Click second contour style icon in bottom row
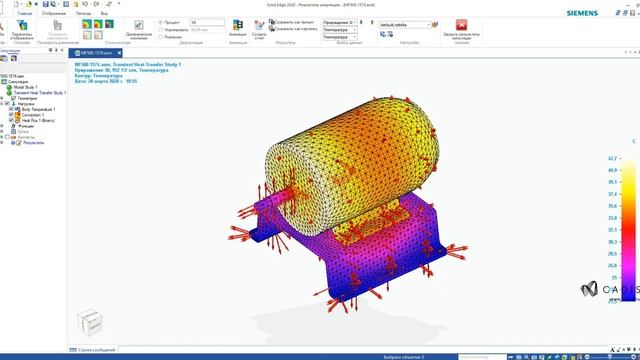Screen dimensions: 640x360 pos(98,35)
